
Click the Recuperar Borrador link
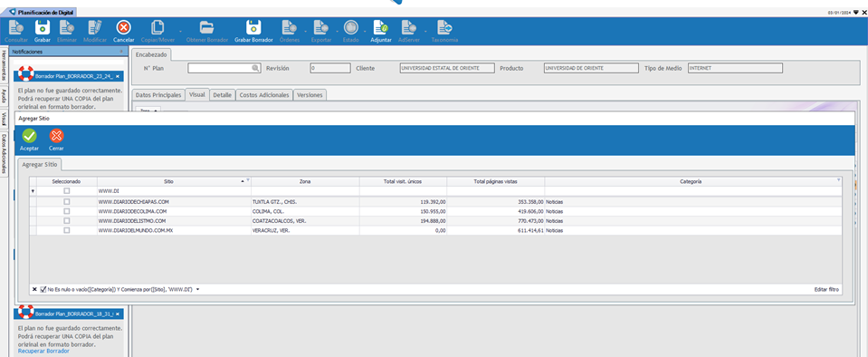pos(43,351)
